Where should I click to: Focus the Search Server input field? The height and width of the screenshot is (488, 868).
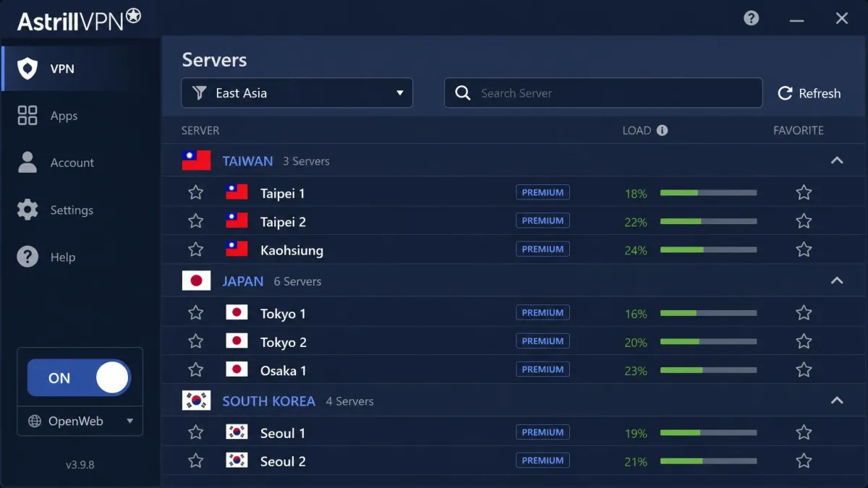point(603,93)
